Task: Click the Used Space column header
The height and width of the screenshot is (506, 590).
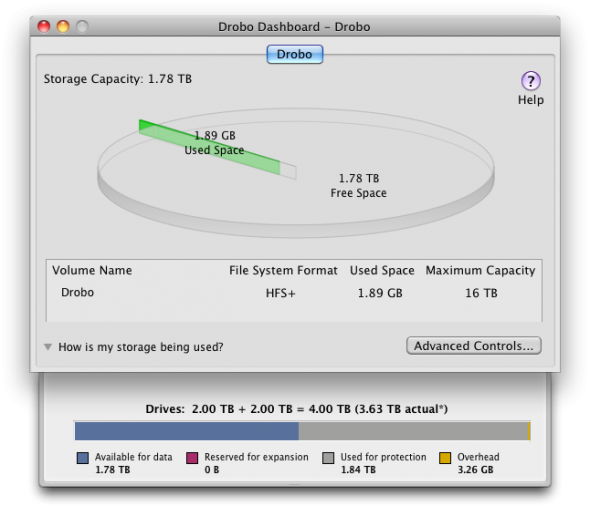Action: point(382,270)
